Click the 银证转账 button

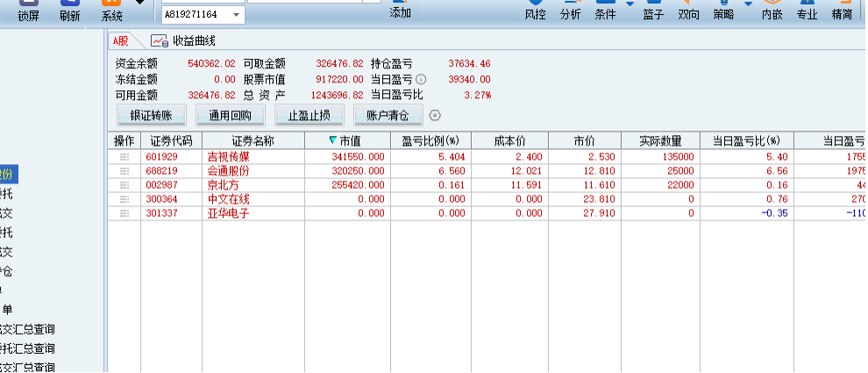pos(151,115)
